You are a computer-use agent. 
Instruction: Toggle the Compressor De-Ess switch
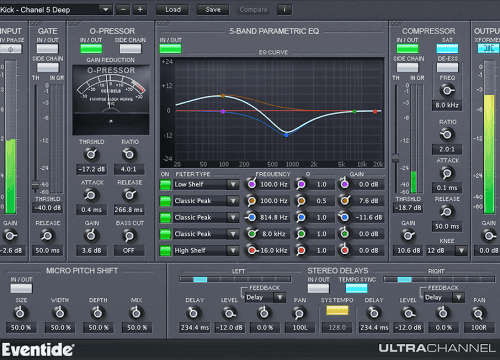pyautogui.click(x=447, y=67)
